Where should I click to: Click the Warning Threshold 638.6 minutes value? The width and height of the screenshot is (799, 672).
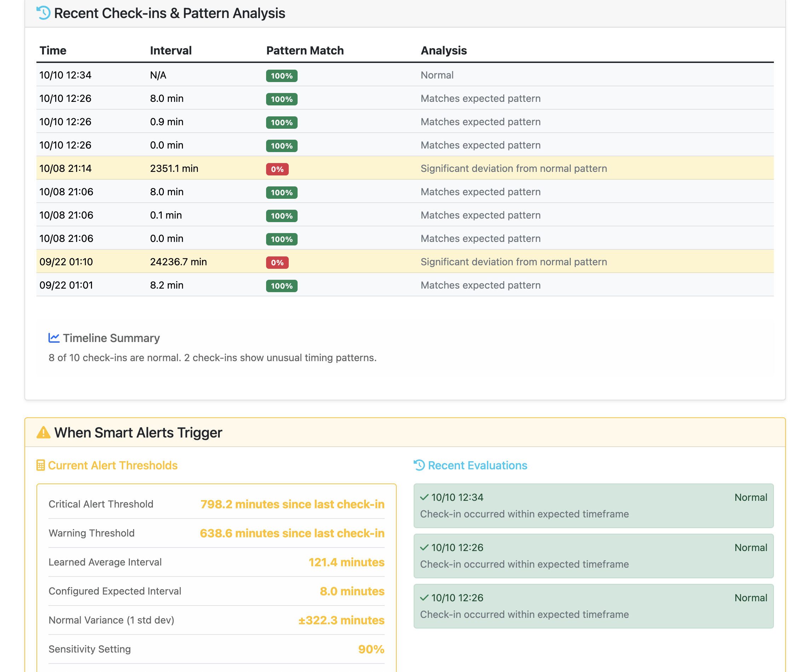click(292, 533)
